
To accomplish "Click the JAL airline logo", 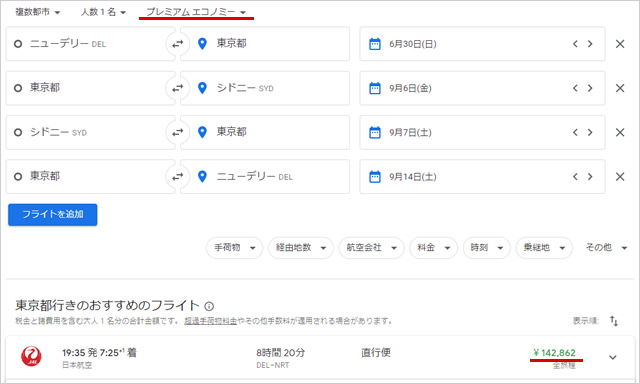I will click(x=31, y=356).
